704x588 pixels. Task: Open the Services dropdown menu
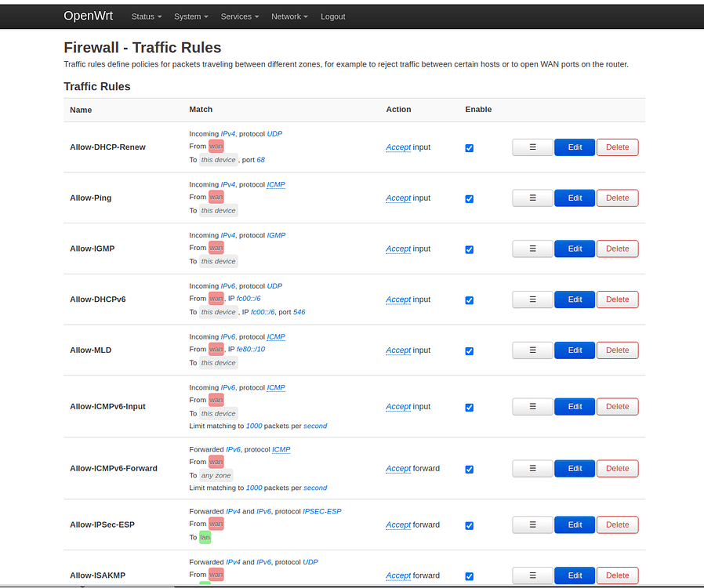pos(240,16)
